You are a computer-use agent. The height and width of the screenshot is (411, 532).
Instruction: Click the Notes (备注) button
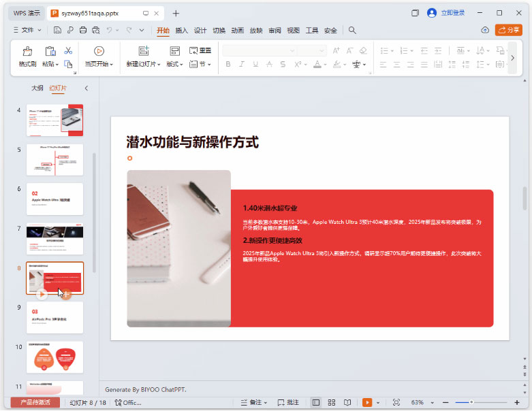click(x=254, y=403)
